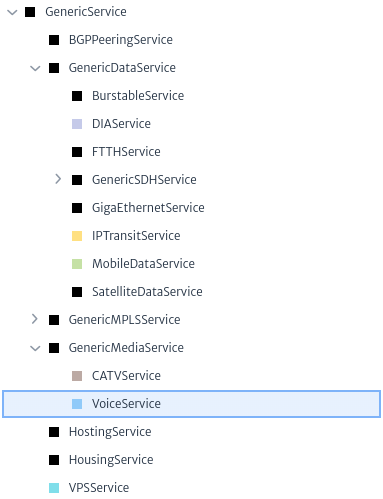Screen dimensions: 383x499
Task: Select the GenericMPLSService label
Action: point(124,320)
